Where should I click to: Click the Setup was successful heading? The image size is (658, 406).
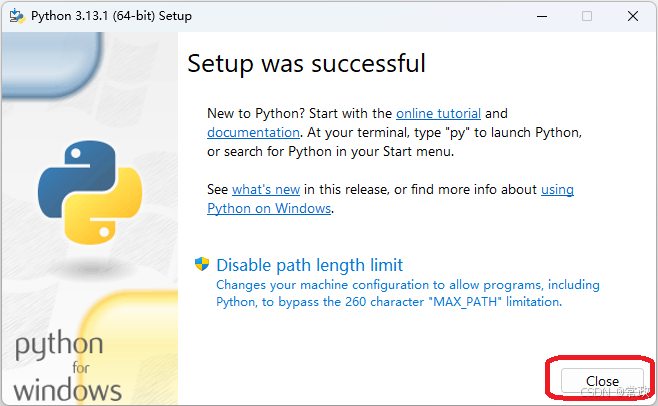[306, 64]
